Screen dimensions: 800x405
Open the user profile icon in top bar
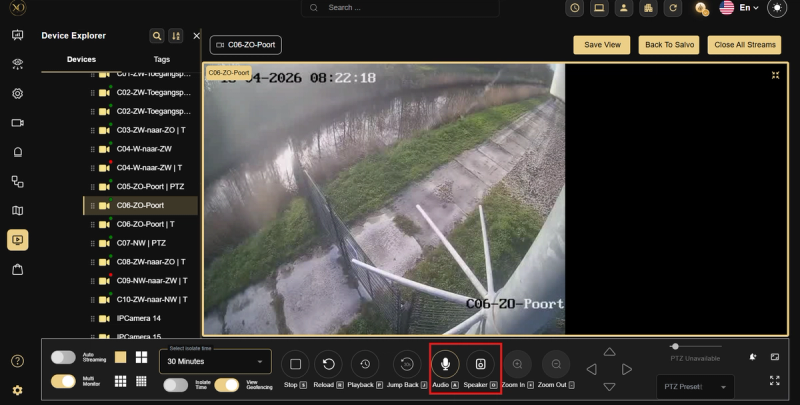coord(623,8)
